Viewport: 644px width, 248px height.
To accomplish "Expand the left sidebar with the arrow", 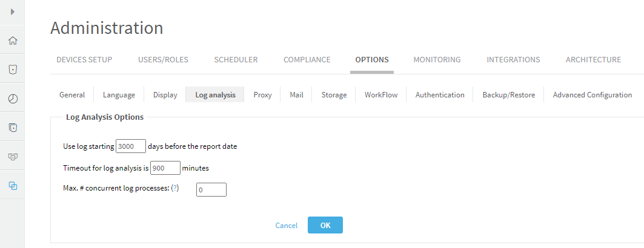I will (12, 11).
